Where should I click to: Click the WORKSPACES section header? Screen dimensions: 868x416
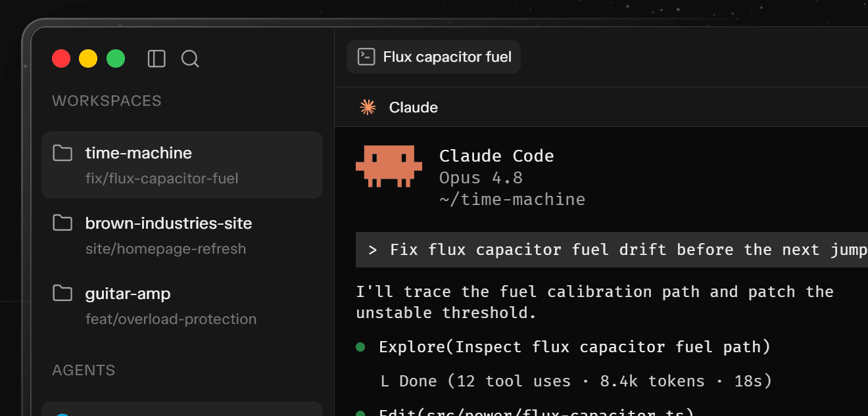[107, 101]
